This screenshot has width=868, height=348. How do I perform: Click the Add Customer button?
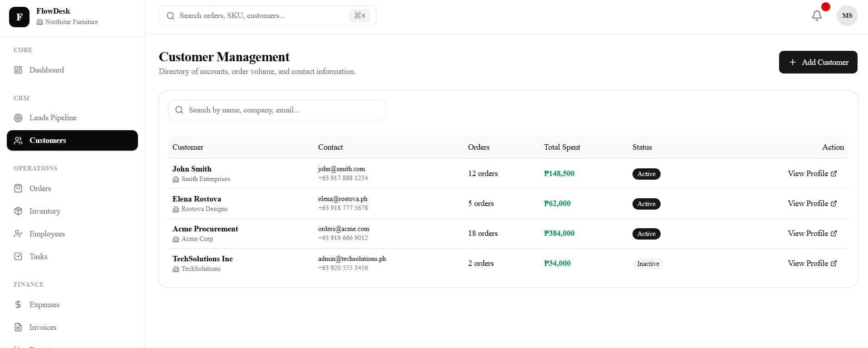818,62
